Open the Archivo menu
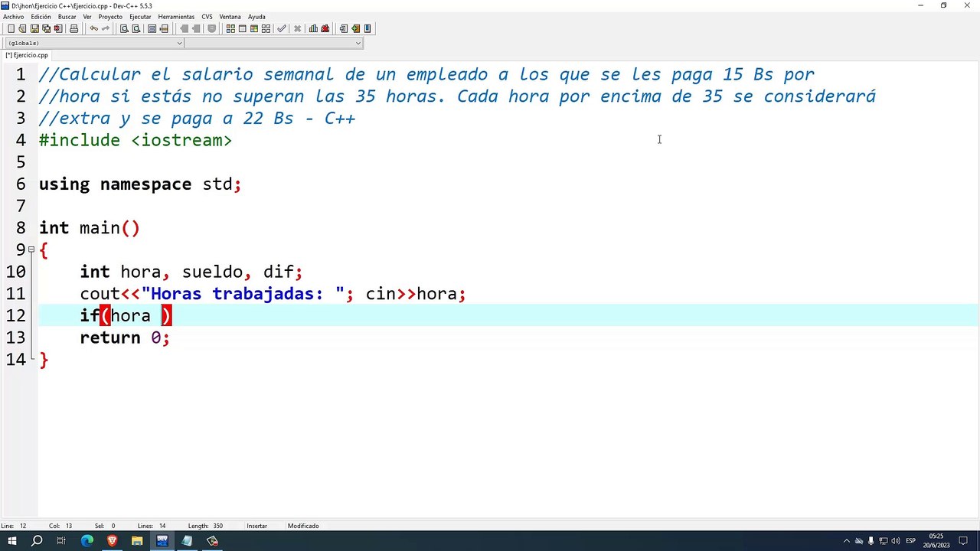This screenshot has height=551, width=980. [x=13, y=17]
